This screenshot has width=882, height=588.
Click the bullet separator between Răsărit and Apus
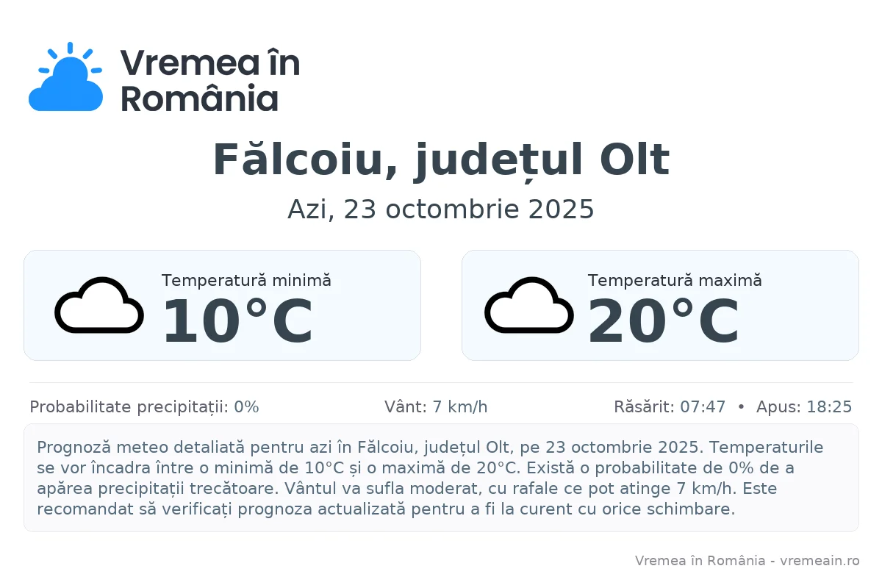pos(741,407)
